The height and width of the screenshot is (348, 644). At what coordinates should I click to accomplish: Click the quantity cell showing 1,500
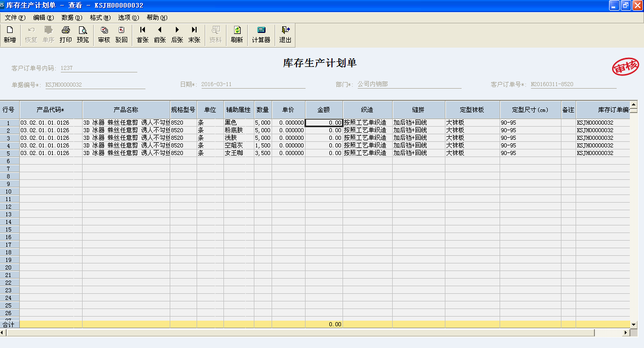263,145
